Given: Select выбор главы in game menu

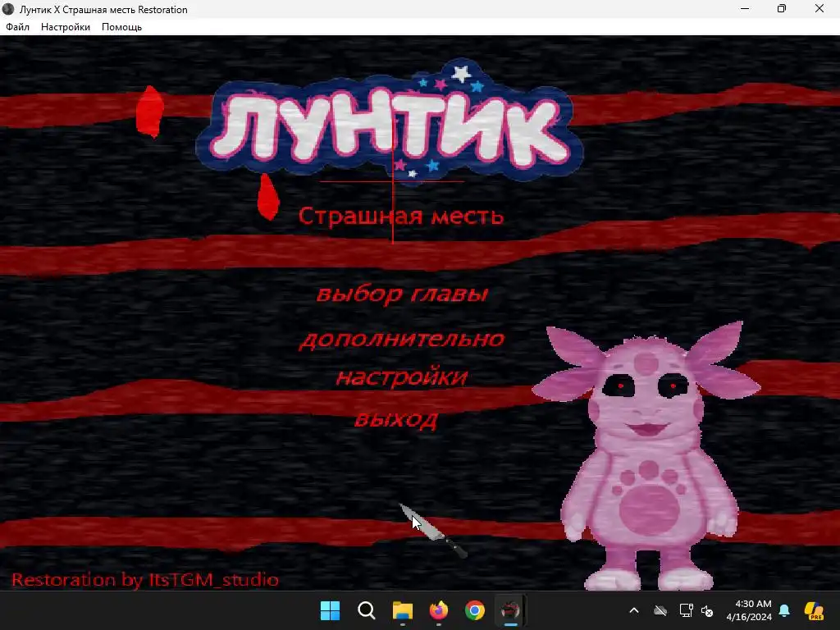Looking at the screenshot, I should tap(402, 294).
